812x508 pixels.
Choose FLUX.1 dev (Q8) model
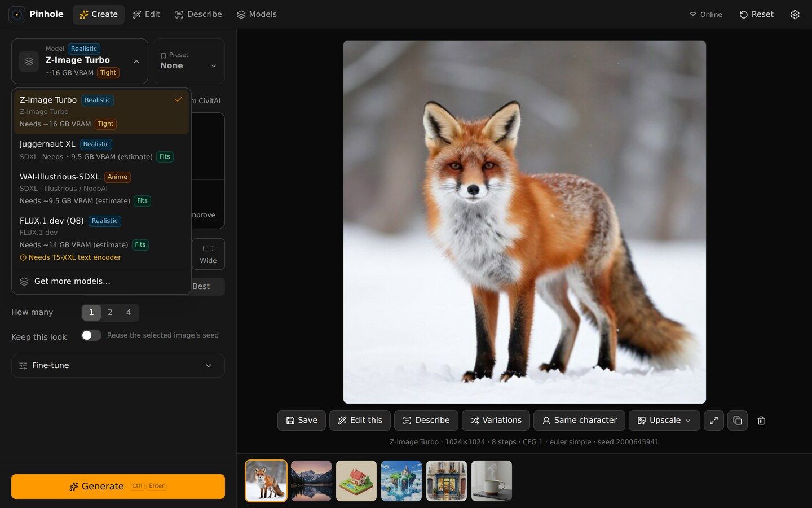[x=101, y=239]
